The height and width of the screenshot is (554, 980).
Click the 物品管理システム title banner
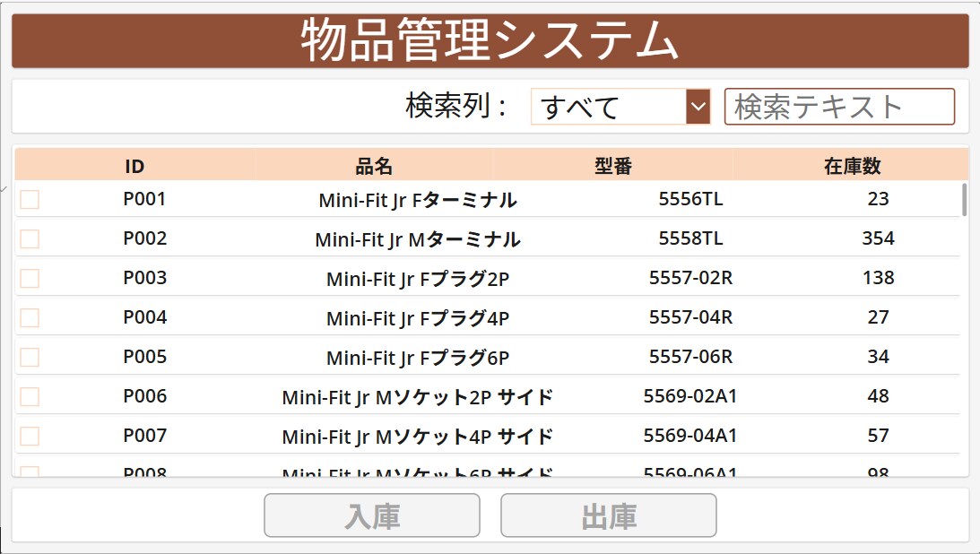(490, 40)
